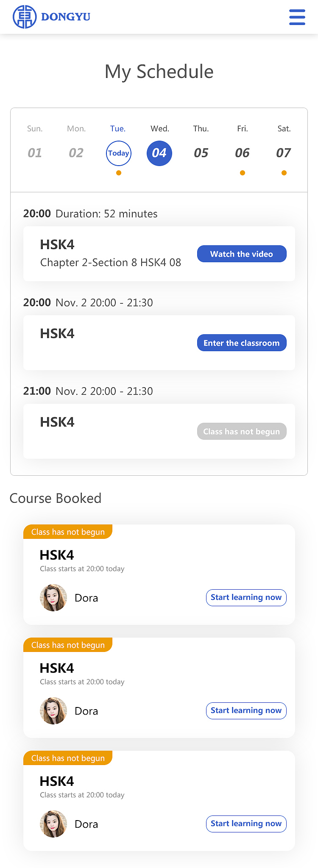Select the Today date circle
The height and width of the screenshot is (868, 318).
[119, 153]
